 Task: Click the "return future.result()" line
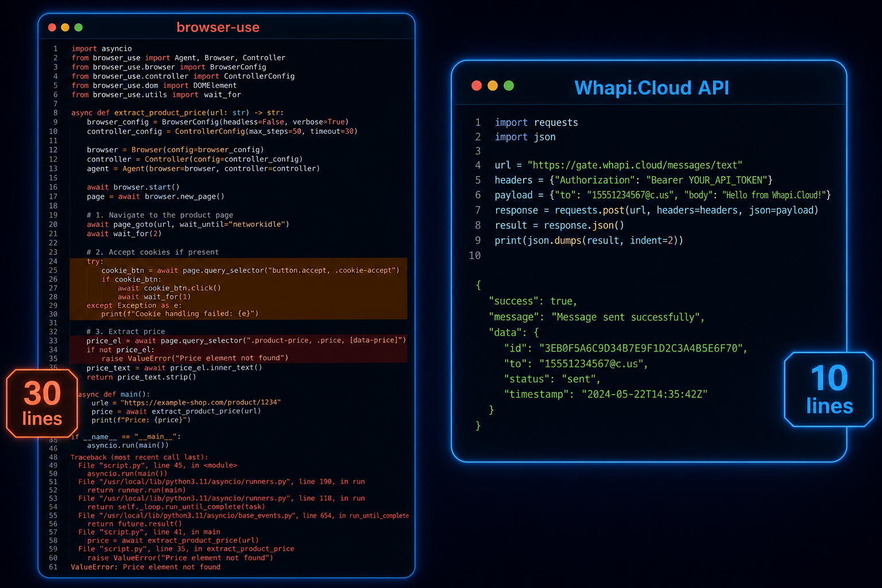135,524
